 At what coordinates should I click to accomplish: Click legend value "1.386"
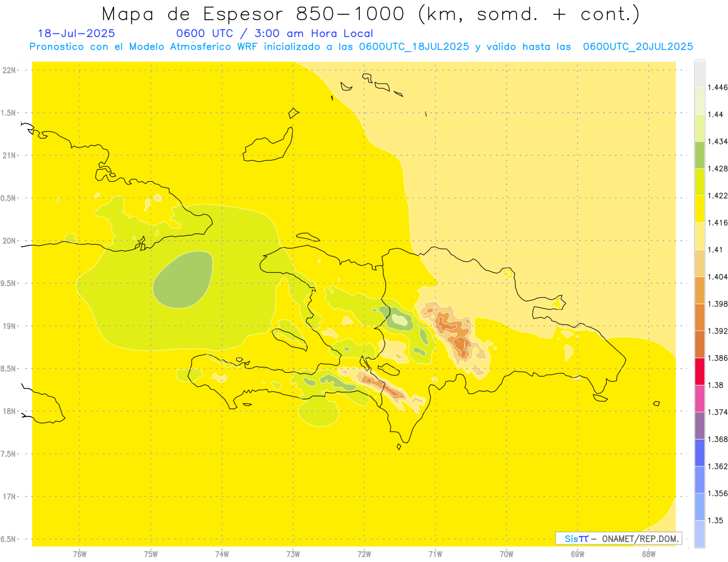[719, 358]
